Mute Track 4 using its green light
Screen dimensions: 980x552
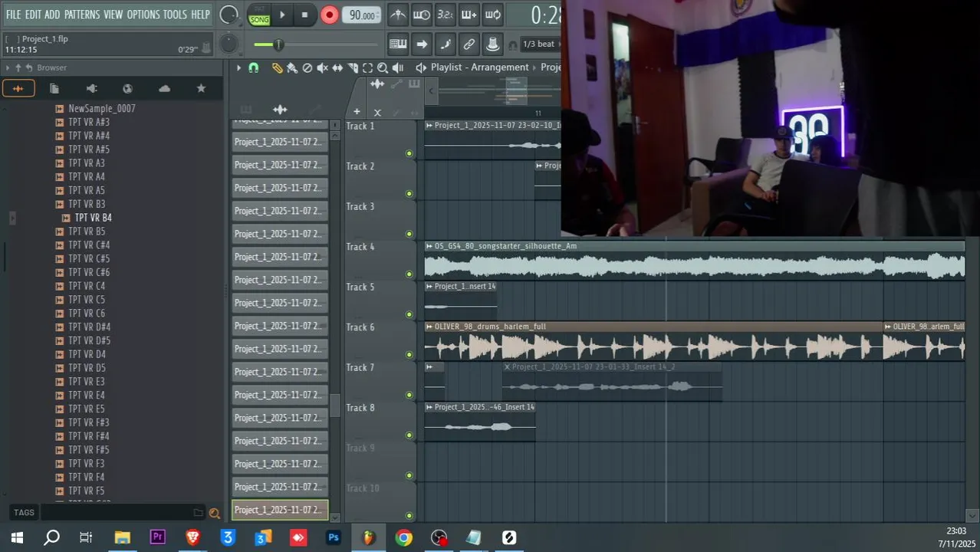coord(409,274)
